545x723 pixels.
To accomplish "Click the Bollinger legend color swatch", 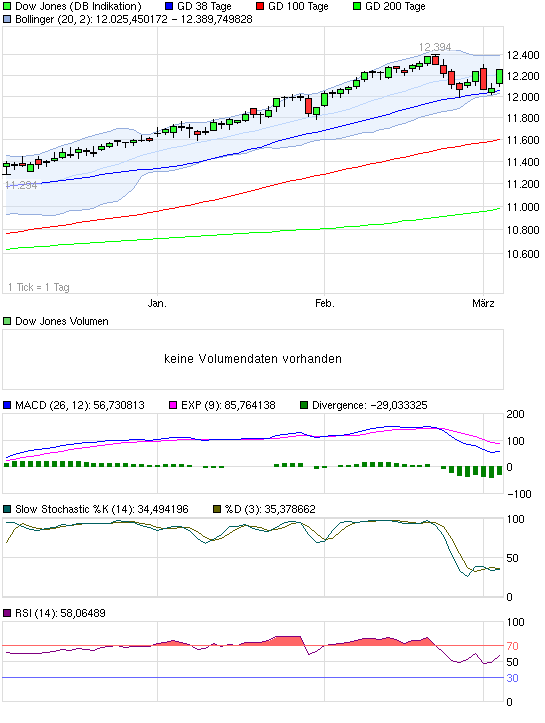I will click(x=7, y=19).
